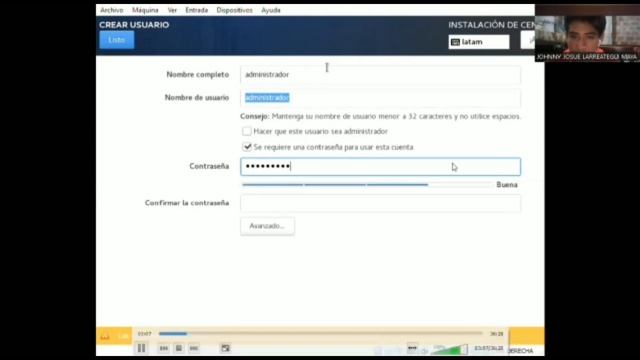Open the Archivo menu

coord(111,10)
